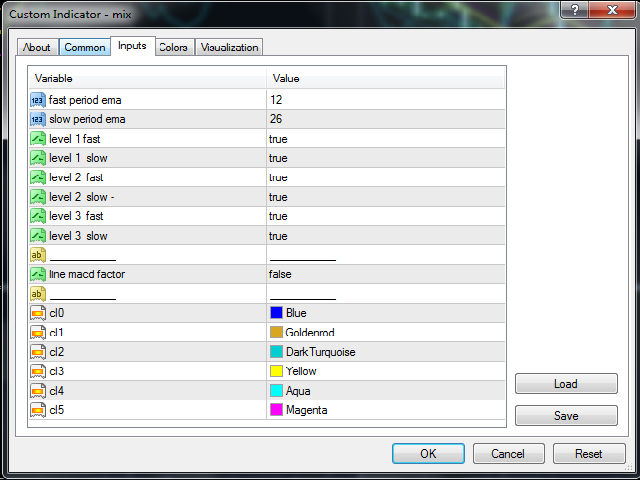Save inputs with the Save button

[x=566, y=416]
